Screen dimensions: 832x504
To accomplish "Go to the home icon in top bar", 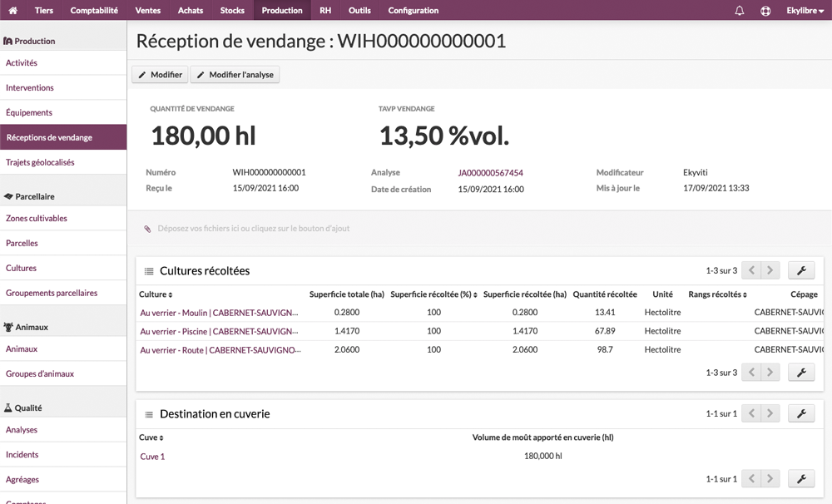I will (12, 10).
